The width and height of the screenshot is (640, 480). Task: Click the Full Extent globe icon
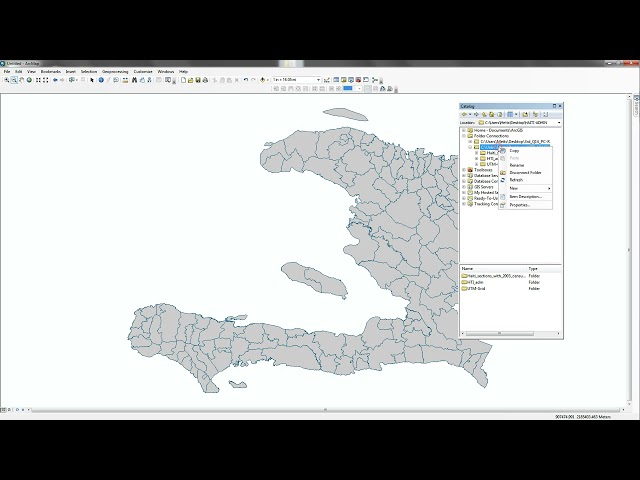29,80
